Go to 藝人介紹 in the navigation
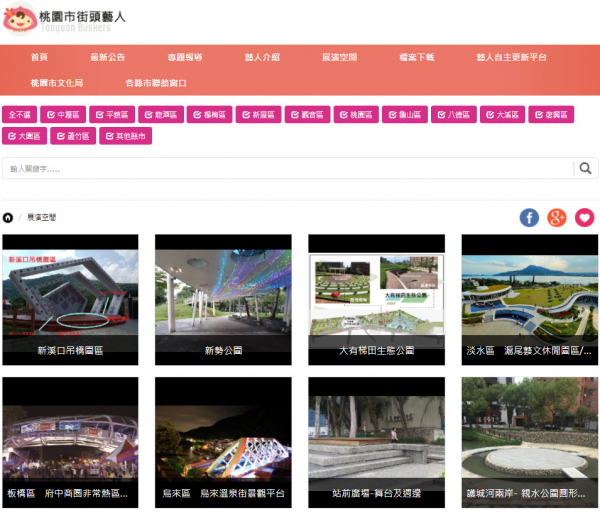Image resolution: width=600 pixels, height=513 pixels. 262,58
